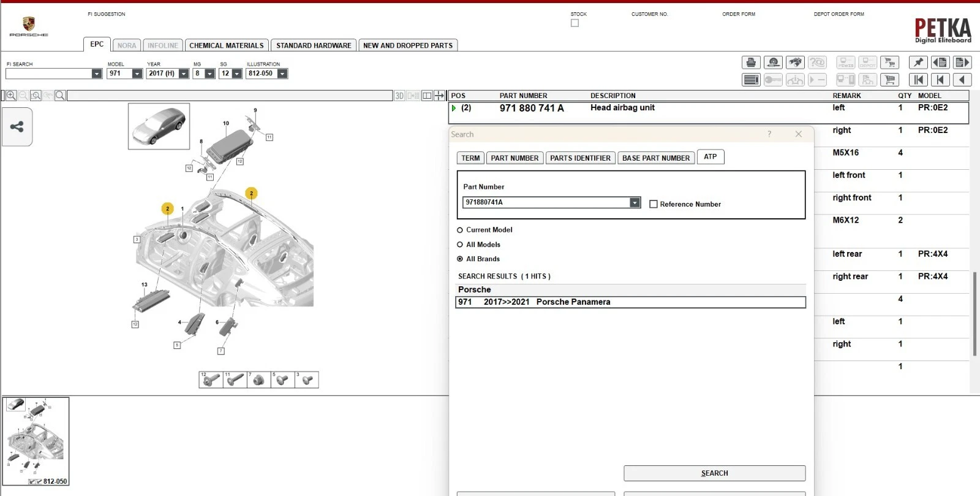This screenshot has width=980, height=496.
Task: Click the pushpin icon
Action: tap(918, 62)
